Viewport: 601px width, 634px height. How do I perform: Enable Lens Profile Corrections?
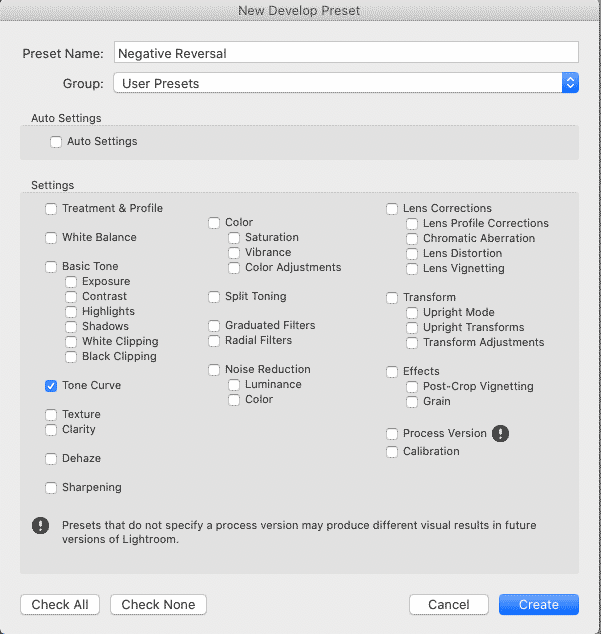tap(412, 224)
